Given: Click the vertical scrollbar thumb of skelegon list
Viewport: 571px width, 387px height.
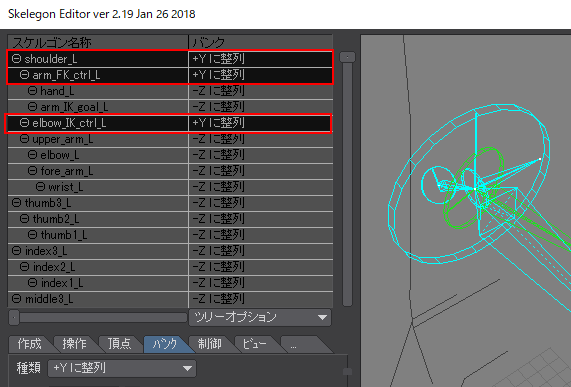Looking at the screenshot, I should coord(347,57).
